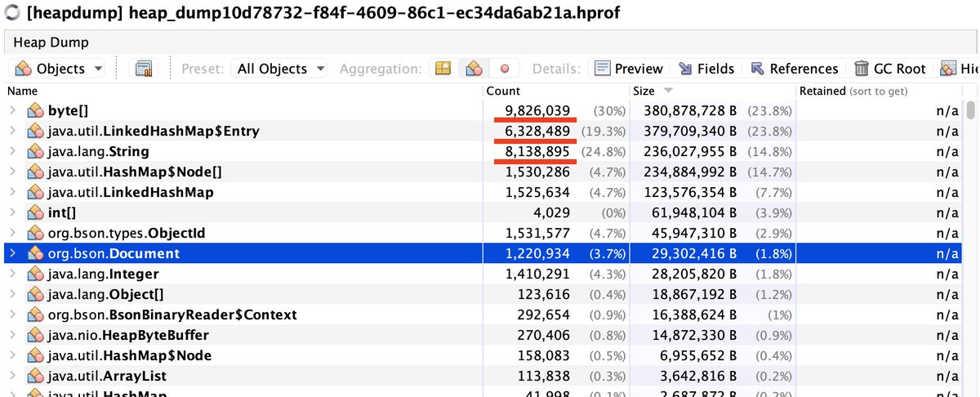
Task: Click the java.lang.String class icon
Action: [34, 151]
